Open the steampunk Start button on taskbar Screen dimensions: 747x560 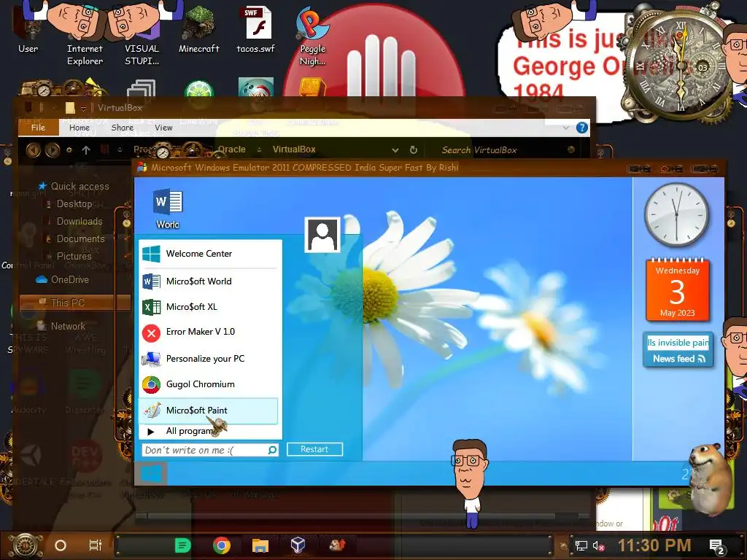[x=26, y=545]
